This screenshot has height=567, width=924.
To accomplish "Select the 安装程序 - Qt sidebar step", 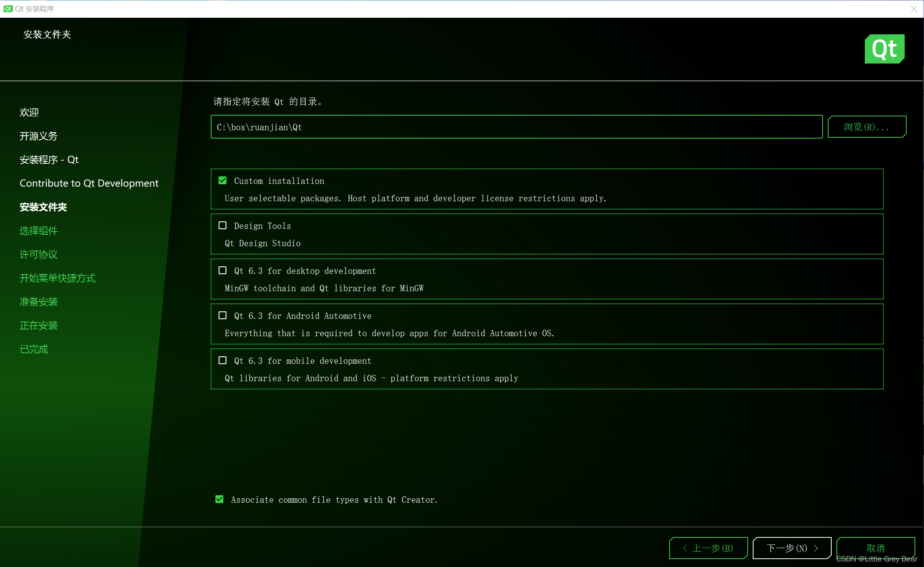I will 49,160.
